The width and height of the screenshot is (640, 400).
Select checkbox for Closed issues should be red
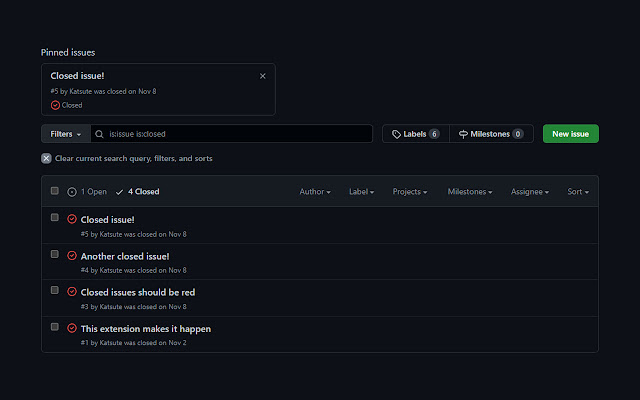(x=55, y=290)
